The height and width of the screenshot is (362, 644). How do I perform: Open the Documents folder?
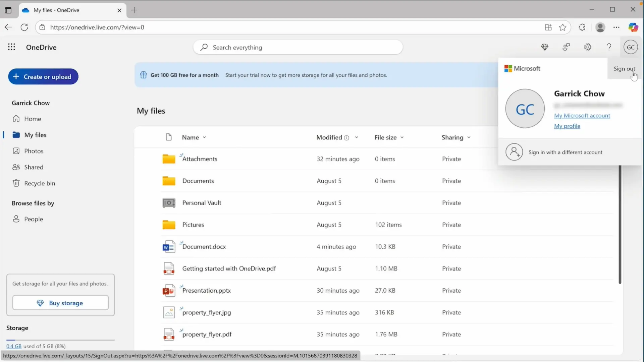[x=198, y=181]
